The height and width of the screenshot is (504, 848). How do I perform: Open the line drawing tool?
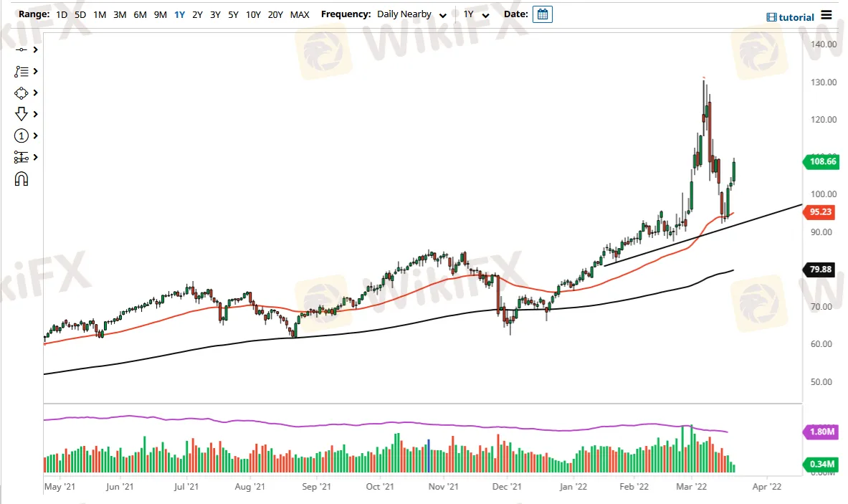point(22,49)
